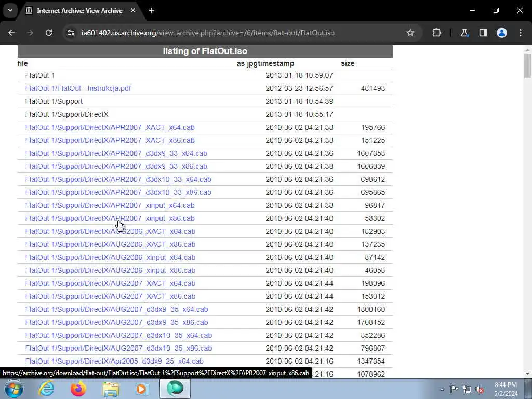Download APR2007_xinput_x64.cab
532x399 pixels.
click(110, 206)
